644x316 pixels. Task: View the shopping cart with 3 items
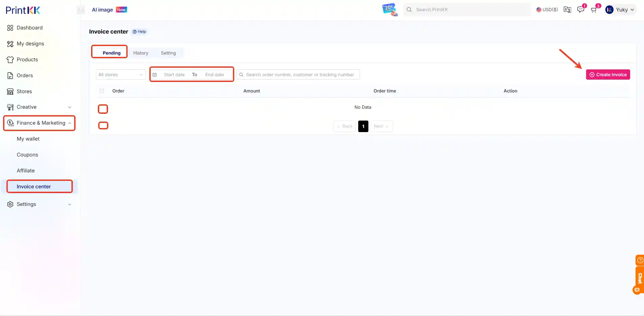(x=593, y=9)
